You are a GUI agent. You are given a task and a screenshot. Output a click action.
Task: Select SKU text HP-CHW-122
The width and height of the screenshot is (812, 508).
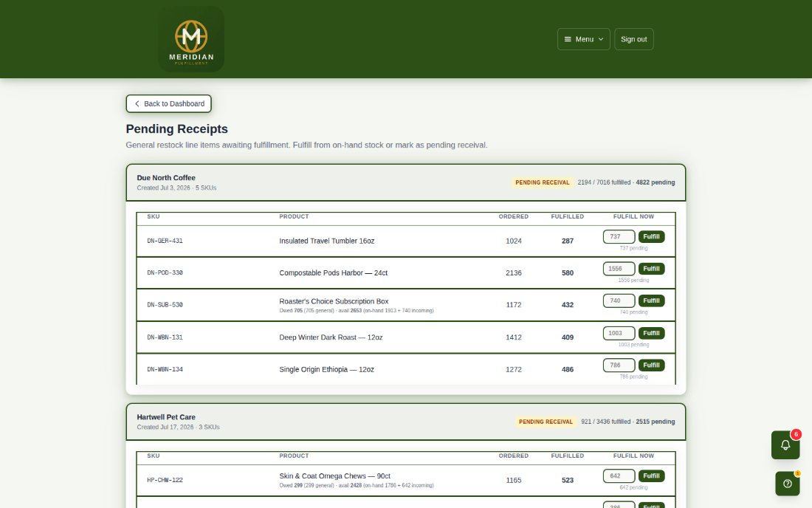(165, 480)
